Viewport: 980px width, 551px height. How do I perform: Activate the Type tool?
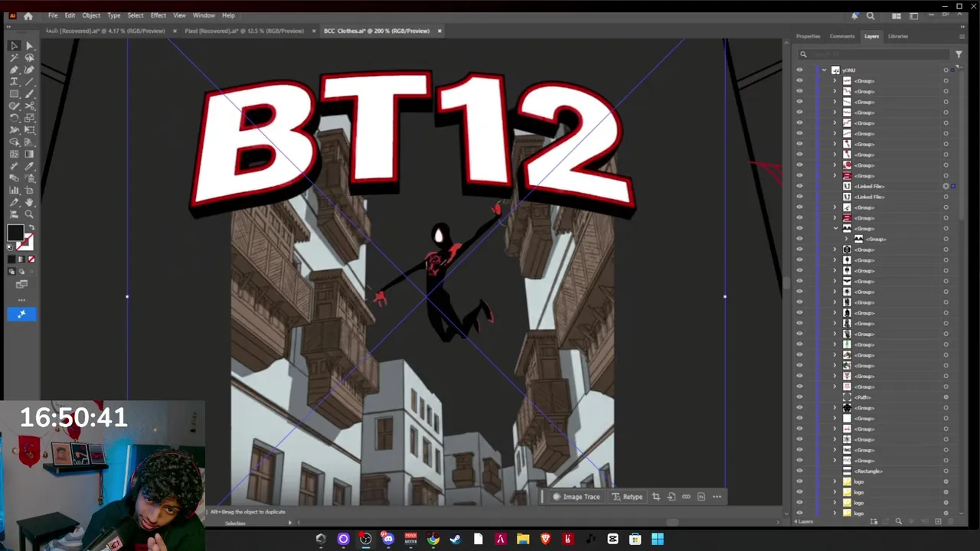tap(14, 82)
